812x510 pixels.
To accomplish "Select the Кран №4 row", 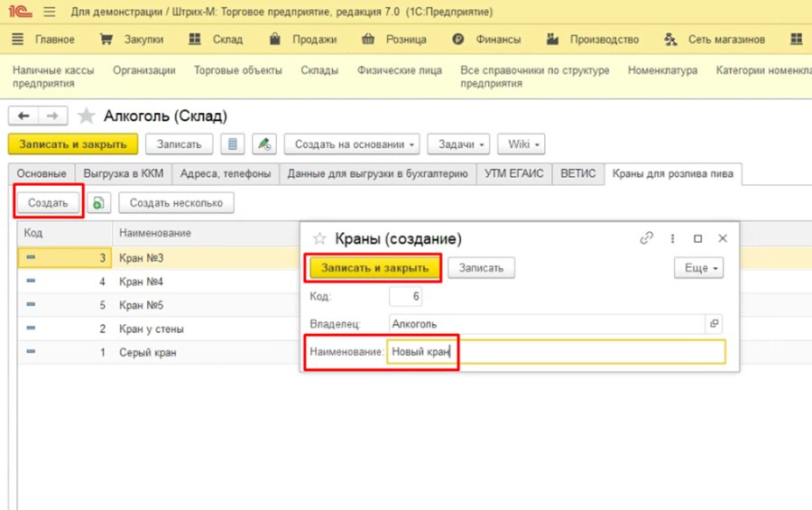I will pyautogui.click(x=159, y=282).
